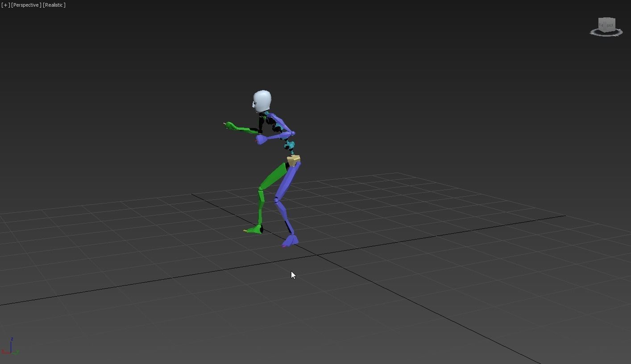Open the Perspective point-of-view viewport menu
Viewport: 631px width, 364px height.
point(26,5)
